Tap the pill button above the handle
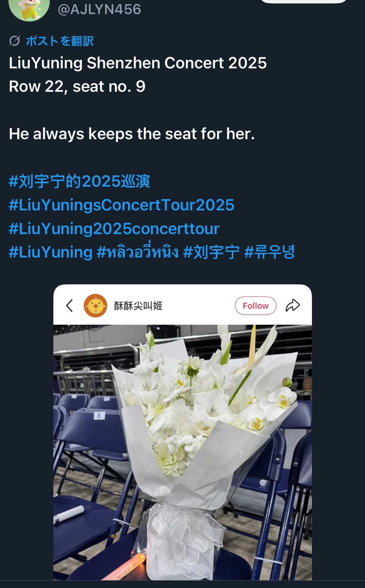The image size is (365, 588). [303, 1]
